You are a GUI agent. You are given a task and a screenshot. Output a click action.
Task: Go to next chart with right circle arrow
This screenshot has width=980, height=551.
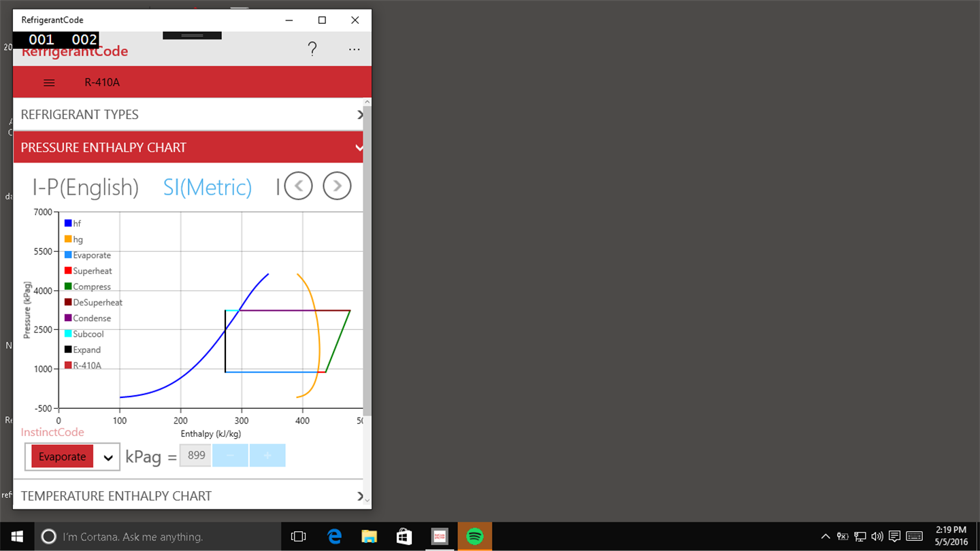click(337, 186)
